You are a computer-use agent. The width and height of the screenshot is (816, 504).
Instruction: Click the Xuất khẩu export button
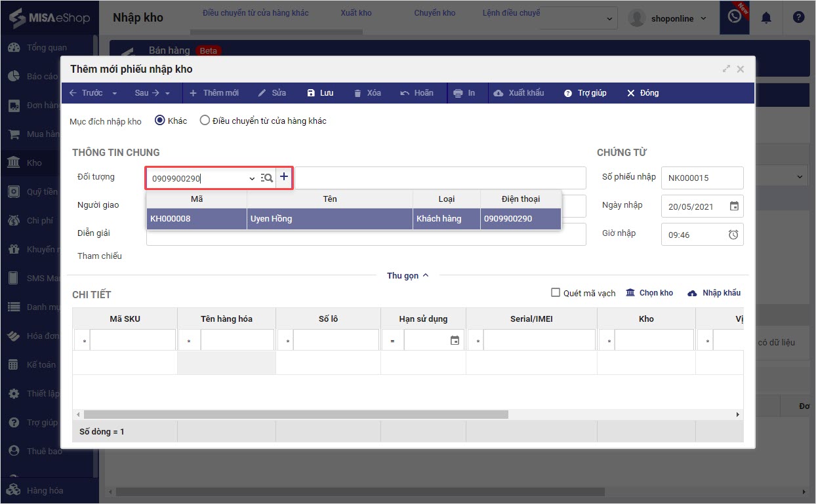coord(518,93)
